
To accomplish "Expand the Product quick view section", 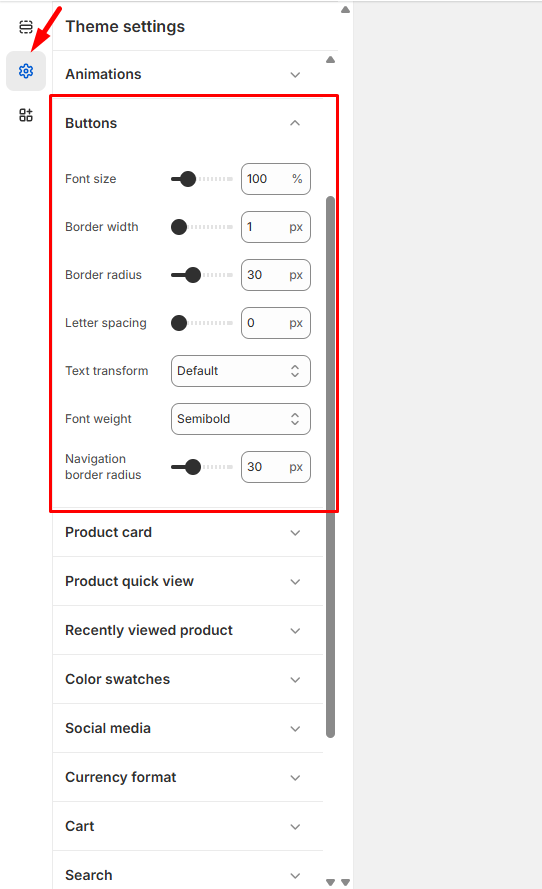I will [x=188, y=581].
